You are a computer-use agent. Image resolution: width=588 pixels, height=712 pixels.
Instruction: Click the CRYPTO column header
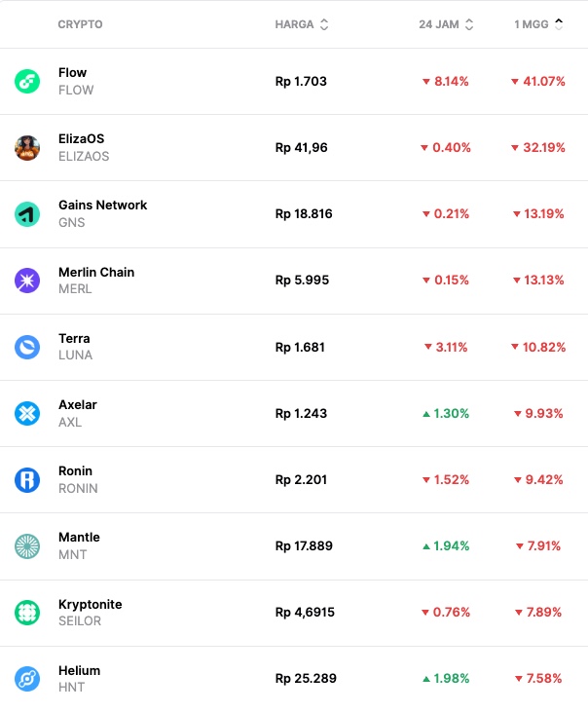pos(80,24)
